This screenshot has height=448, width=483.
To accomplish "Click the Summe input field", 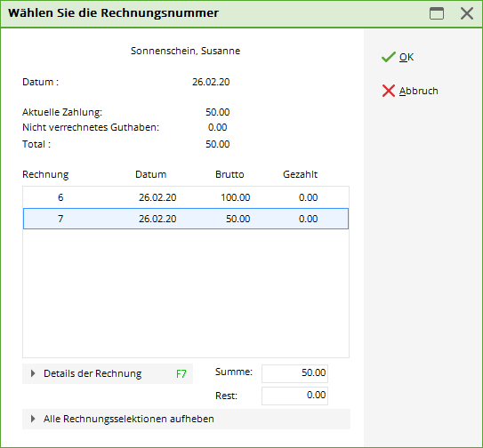I will tap(294, 373).
